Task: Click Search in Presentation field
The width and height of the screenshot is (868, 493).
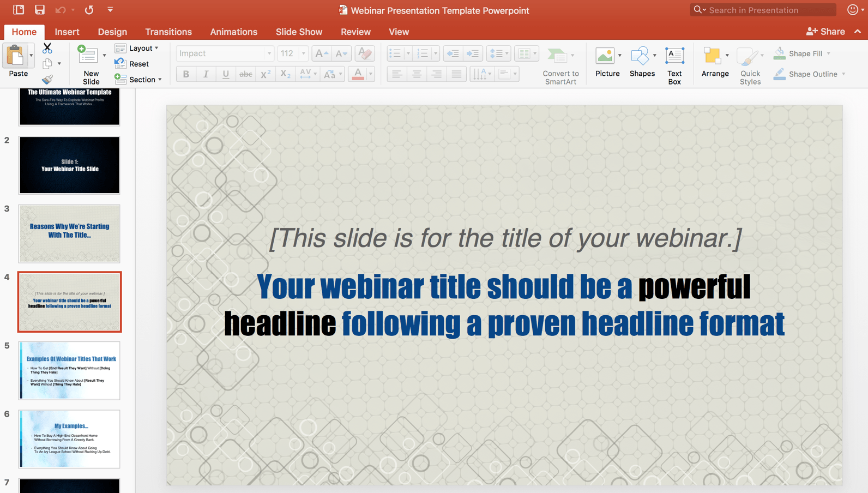Action: point(763,10)
